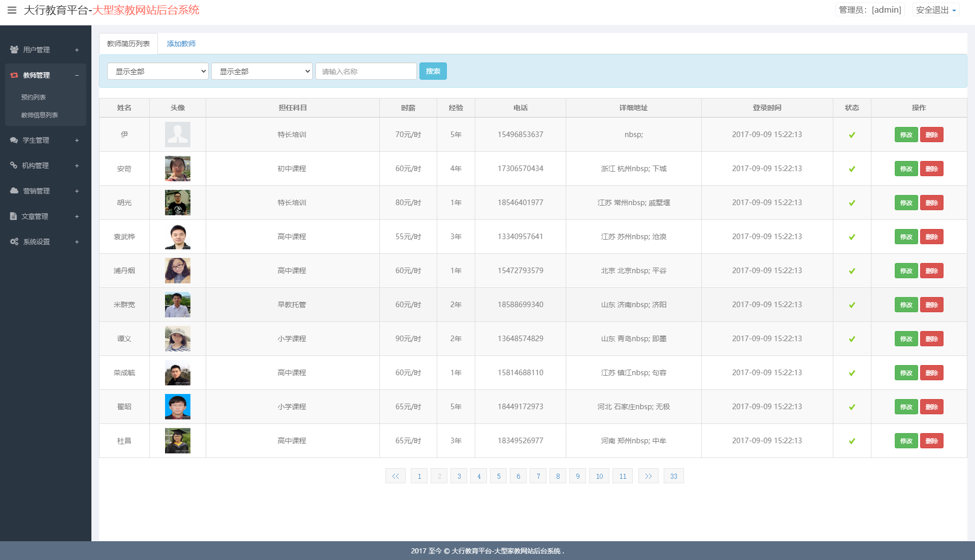Click the 请输入名称 search input
This screenshot has height=560, width=975.
(x=366, y=71)
